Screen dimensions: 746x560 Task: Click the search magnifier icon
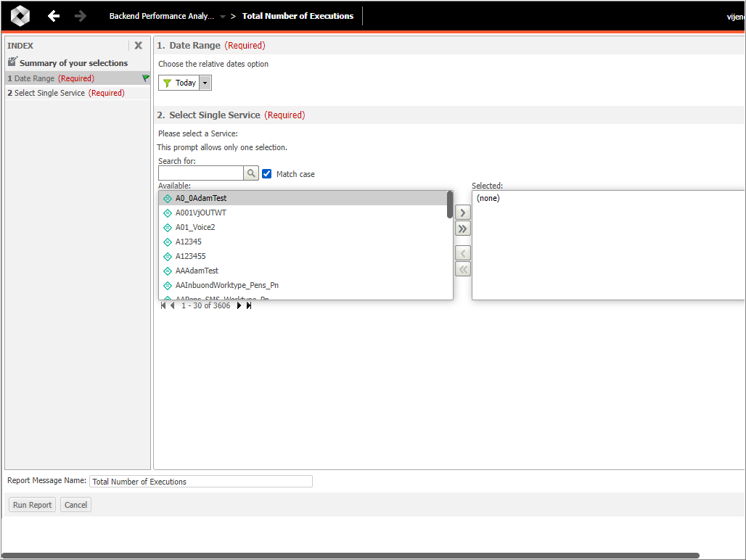click(x=251, y=173)
